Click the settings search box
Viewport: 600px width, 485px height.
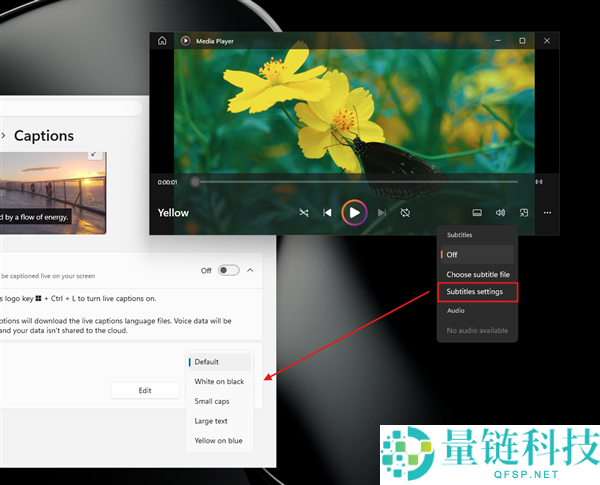71,109
